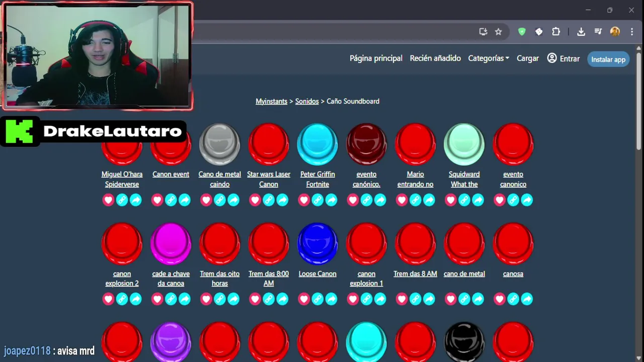644x362 pixels.
Task: Copy link for Trem das oito horas sound
Action: 220,299
